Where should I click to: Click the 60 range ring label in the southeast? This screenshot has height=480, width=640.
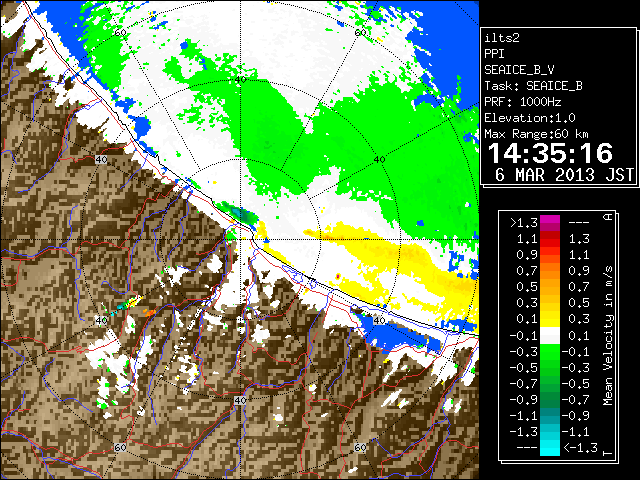tap(360, 447)
